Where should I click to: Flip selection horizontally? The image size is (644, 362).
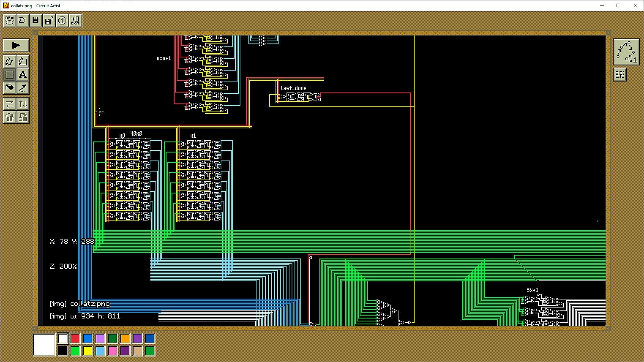pyautogui.click(x=10, y=104)
